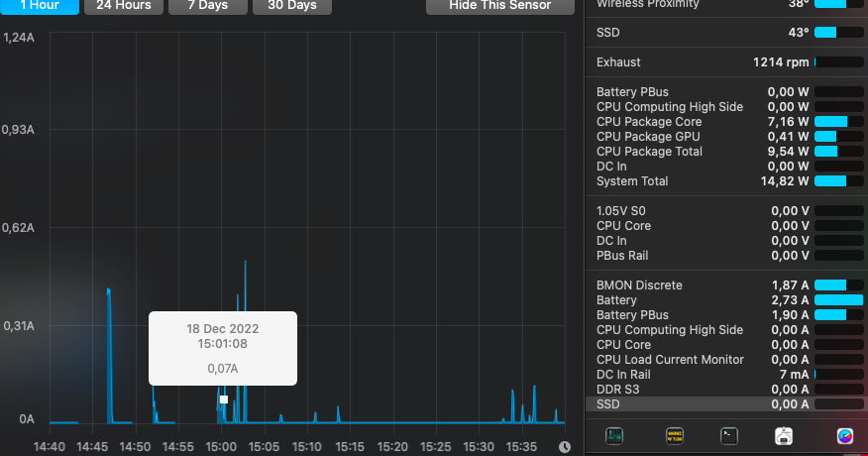Click the level bar beside System Total 14,82 W

point(838,181)
